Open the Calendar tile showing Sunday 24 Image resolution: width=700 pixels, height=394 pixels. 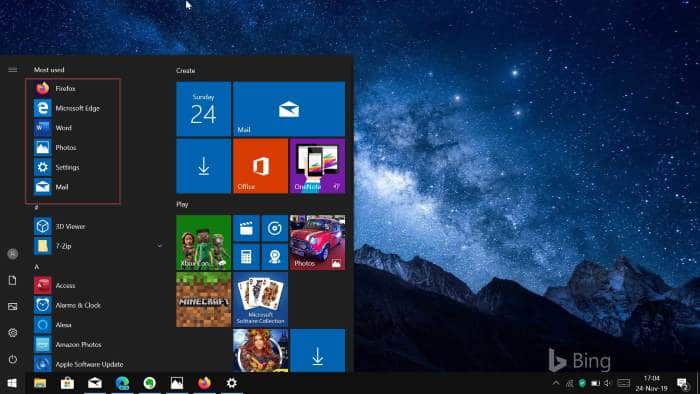coord(204,109)
